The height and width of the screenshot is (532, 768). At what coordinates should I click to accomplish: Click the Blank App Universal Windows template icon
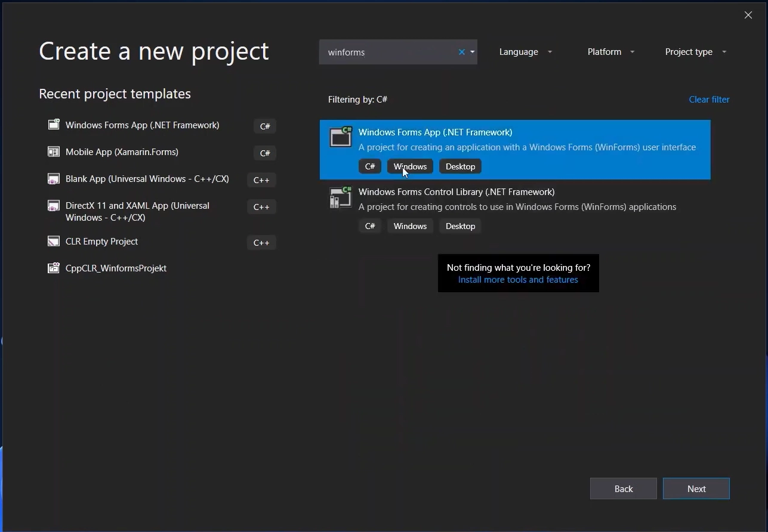(x=54, y=178)
